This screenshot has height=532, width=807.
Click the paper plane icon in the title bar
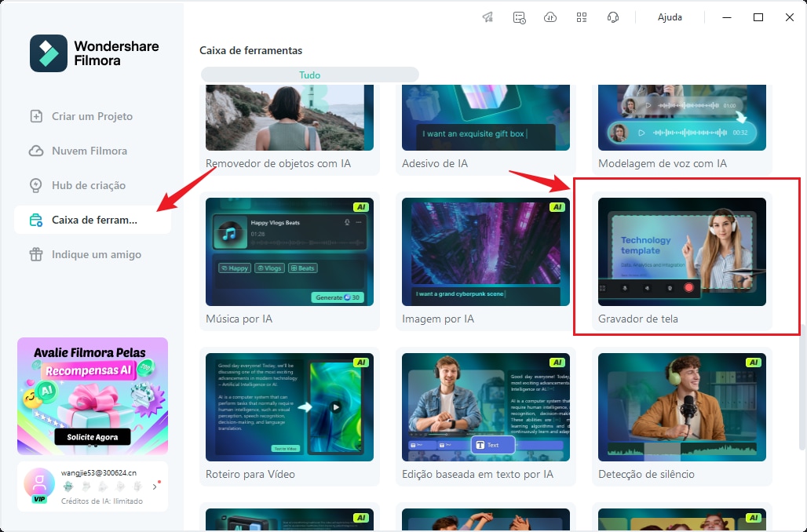point(488,17)
